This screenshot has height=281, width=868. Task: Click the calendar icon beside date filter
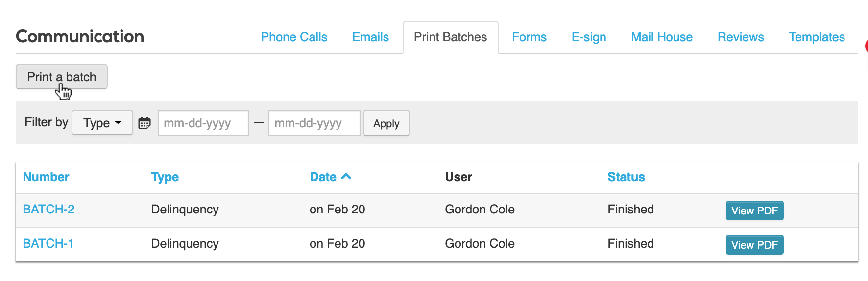[145, 123]
